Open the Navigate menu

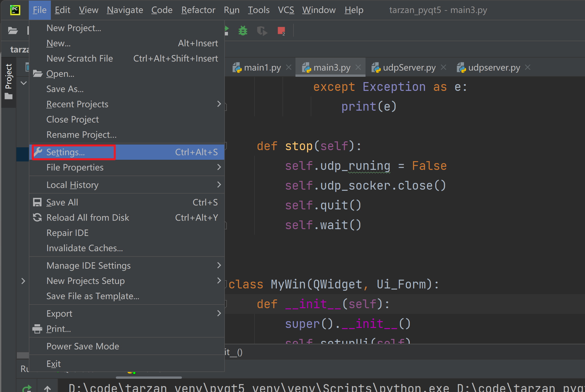point(125,10)
